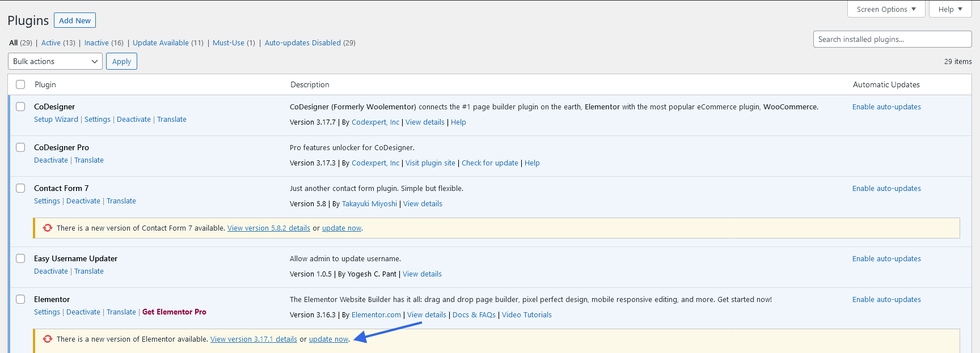Visit plugin site for CoDesigner Pro
980x353 pixels.
coord(430,163)
